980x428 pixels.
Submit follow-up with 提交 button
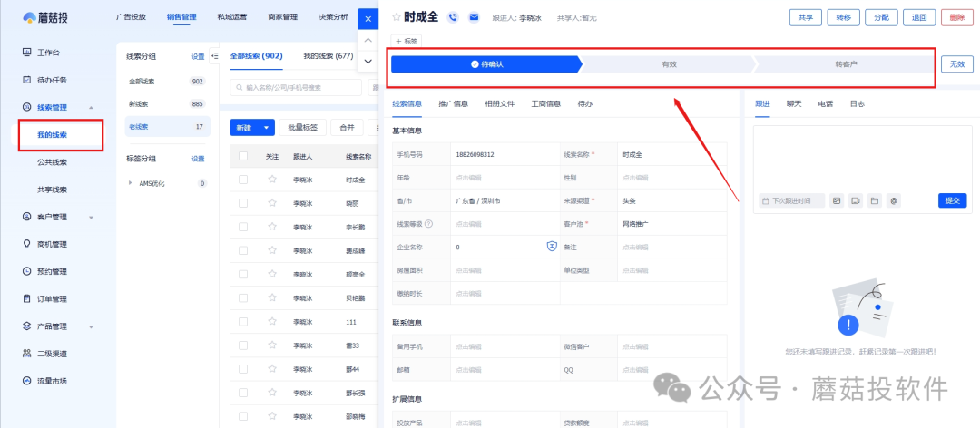click(x=953, y=200)
